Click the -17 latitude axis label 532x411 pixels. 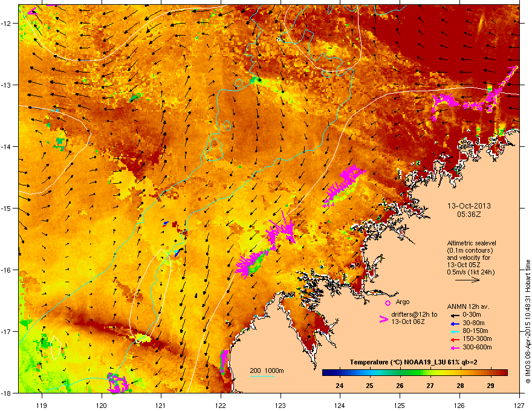[x=6, y=331]
